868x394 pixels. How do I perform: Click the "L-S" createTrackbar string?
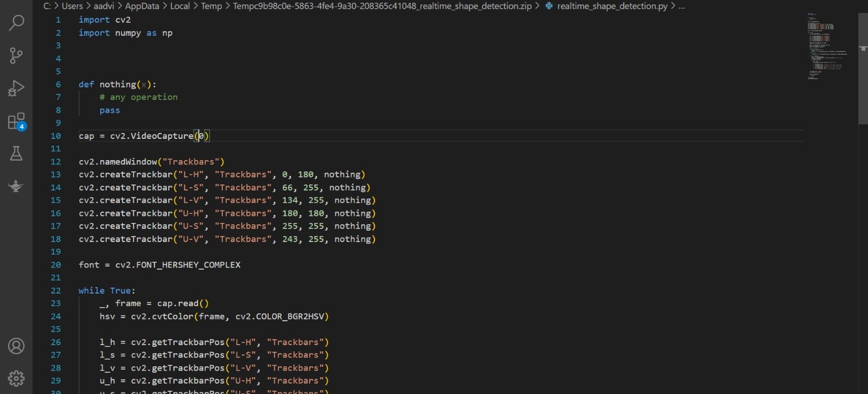[191, 187]
